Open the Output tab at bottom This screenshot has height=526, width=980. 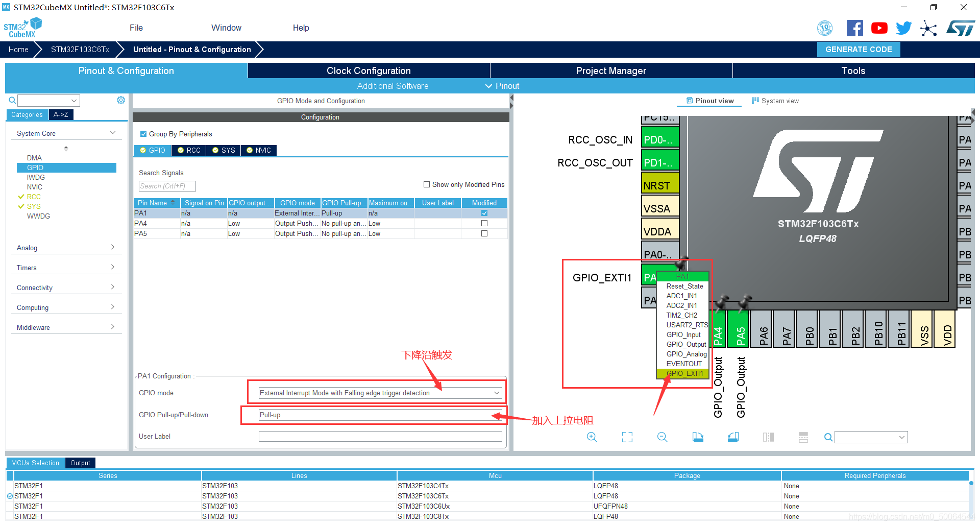(80, 463)
